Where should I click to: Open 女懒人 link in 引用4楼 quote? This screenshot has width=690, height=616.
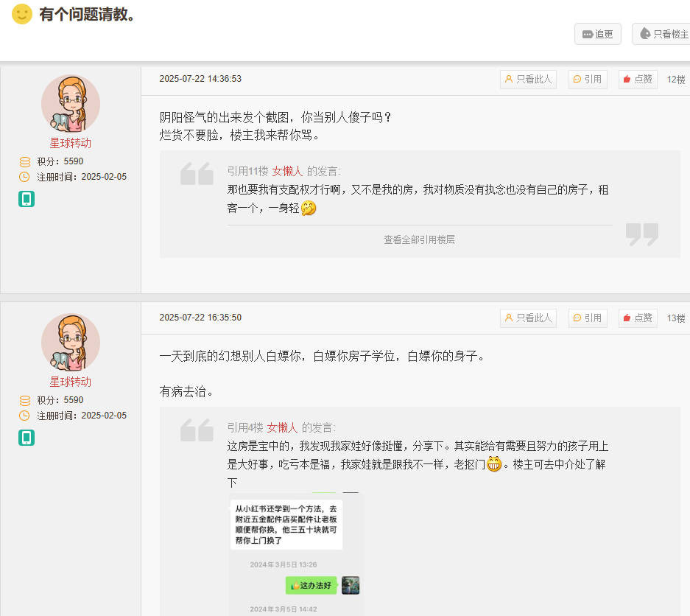282,427
